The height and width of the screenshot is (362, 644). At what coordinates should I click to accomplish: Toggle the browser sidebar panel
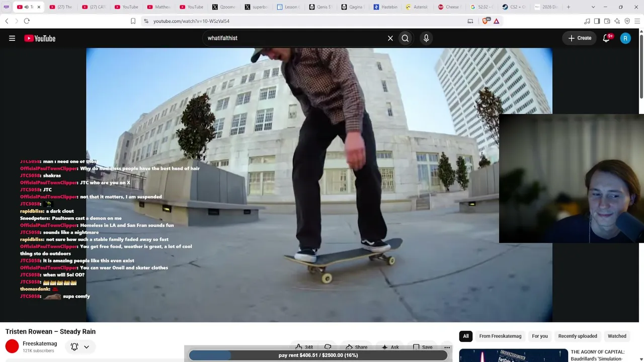(597, 21)
